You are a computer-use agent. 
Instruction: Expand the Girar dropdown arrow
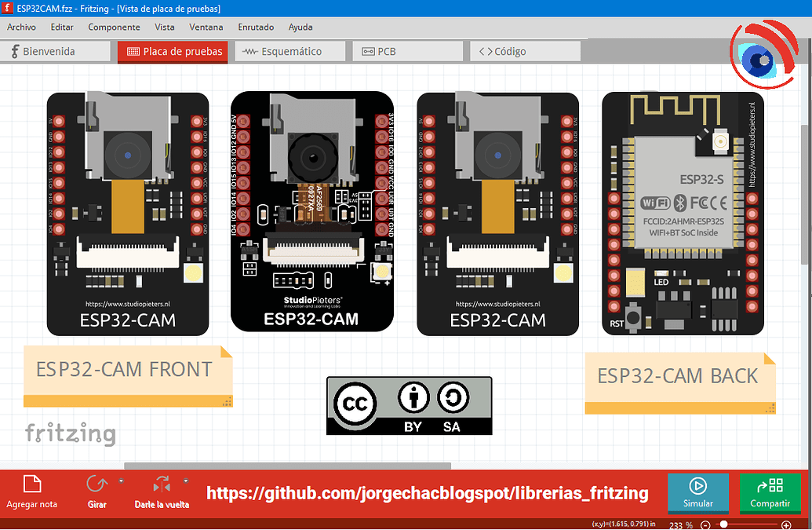121,481
